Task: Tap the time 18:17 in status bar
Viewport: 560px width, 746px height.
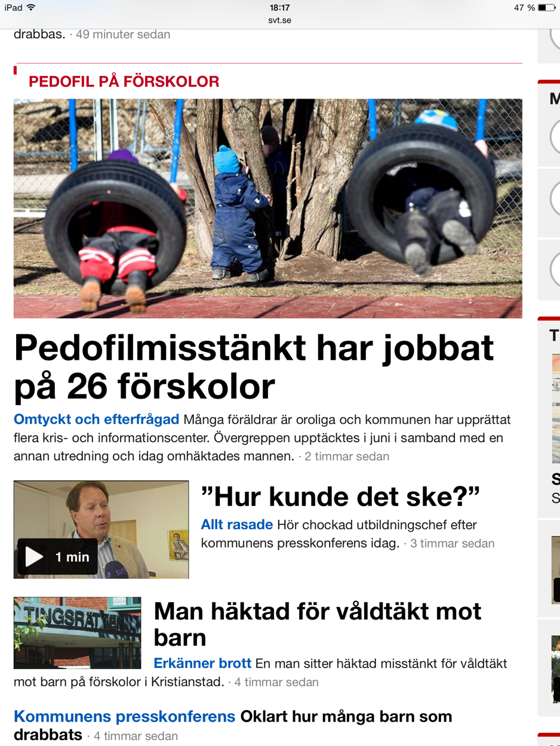Action: pyautogui.click(x=279, y=8)
